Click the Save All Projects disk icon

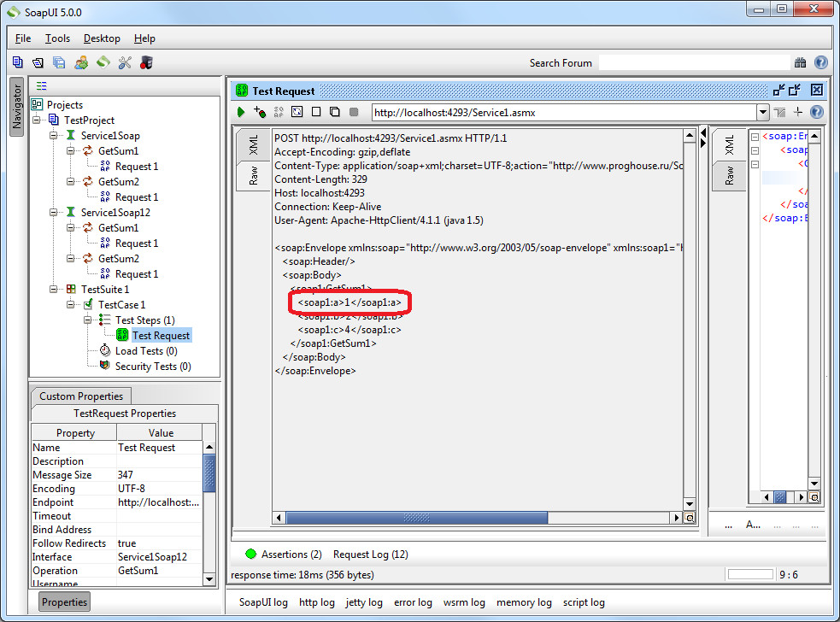tap(59, 62)
